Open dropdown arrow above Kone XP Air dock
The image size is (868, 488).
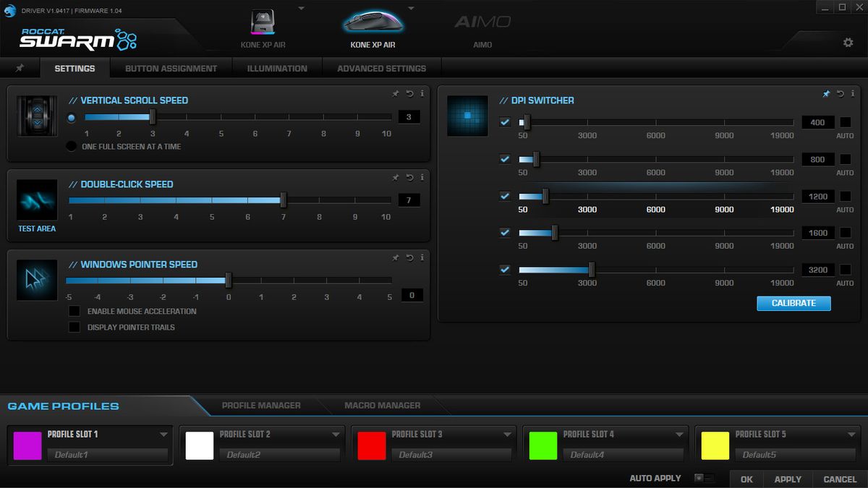pyautogui.click(x=302, y=9)
